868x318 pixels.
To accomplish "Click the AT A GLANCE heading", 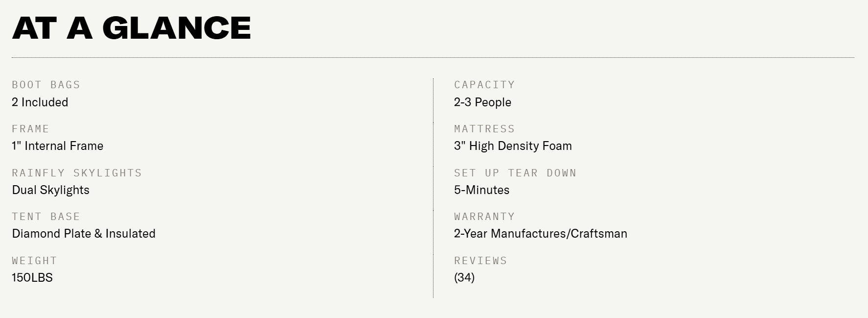I will coord(131,27).
